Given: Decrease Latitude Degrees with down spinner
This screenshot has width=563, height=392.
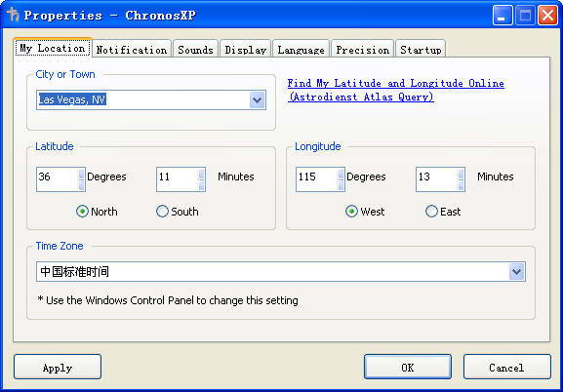Looking at the screenshot, I should [82, 185].
